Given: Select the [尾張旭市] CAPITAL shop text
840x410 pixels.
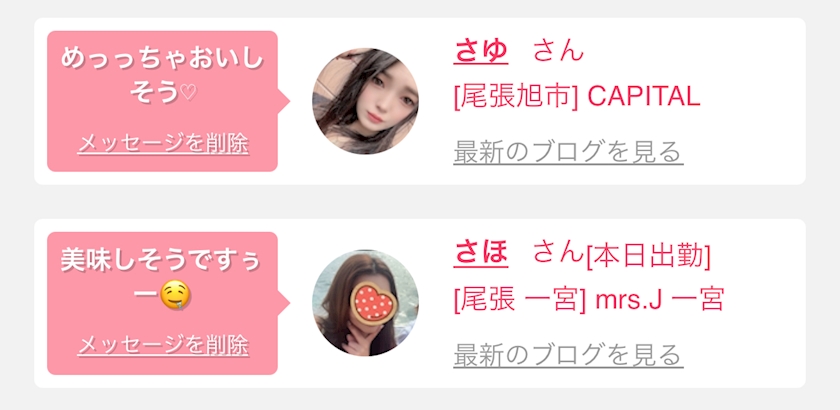Looking at the screenshot, I should pyautogui.click(x=576, y=98).
